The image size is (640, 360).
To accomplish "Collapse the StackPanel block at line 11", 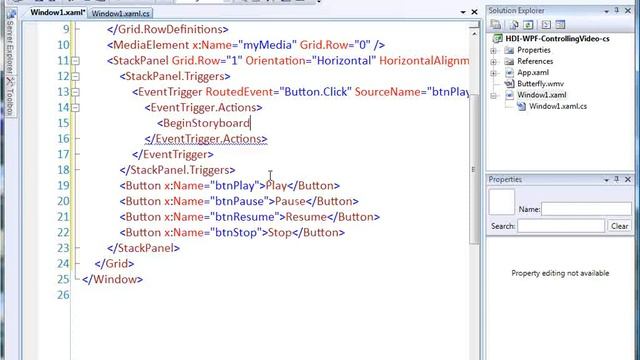I will [76, 61].
